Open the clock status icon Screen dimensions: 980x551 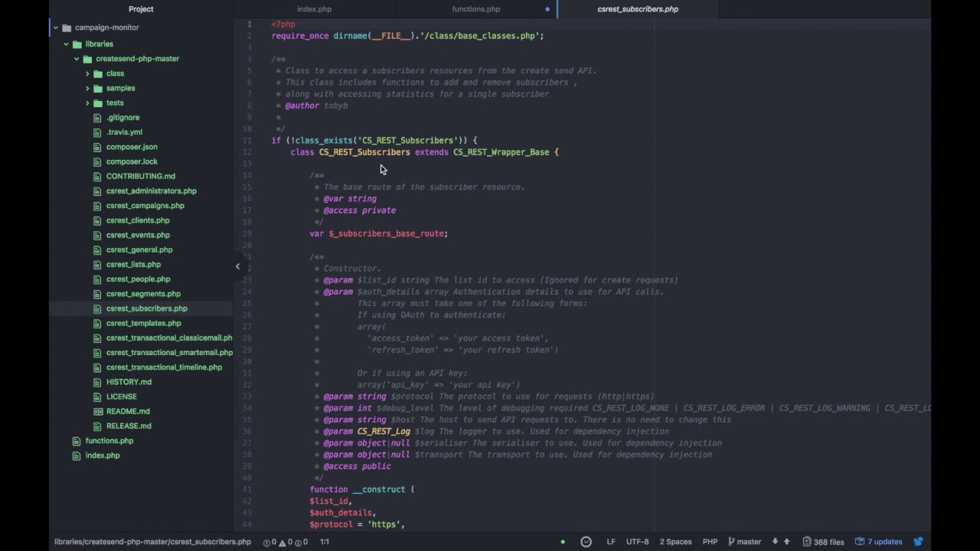pyautogui.click(x=586, y=542)
